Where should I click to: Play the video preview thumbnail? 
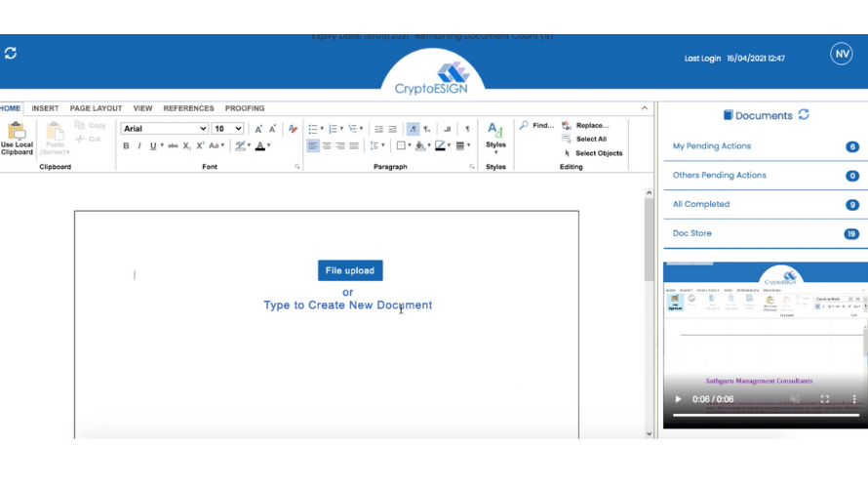coord(679,399)
